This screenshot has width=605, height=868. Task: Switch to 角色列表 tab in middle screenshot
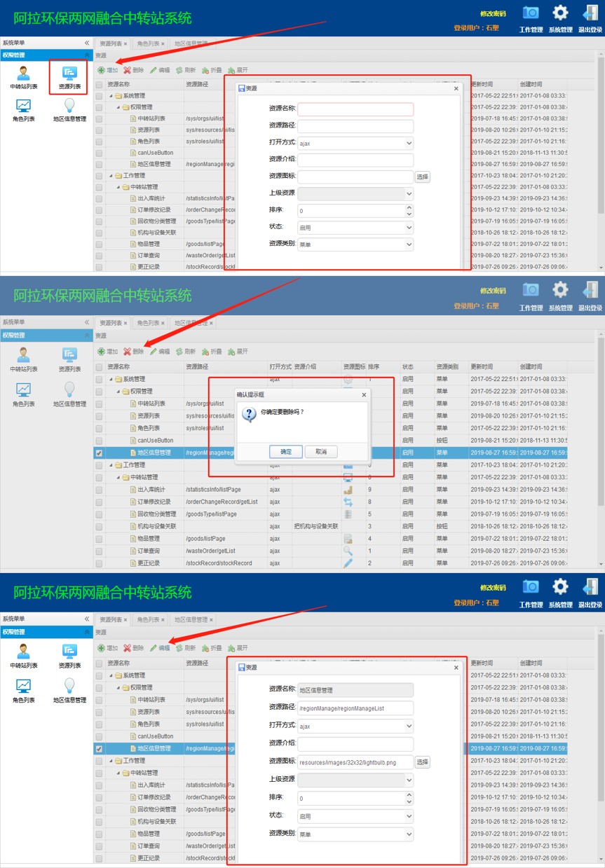[148, 323]
